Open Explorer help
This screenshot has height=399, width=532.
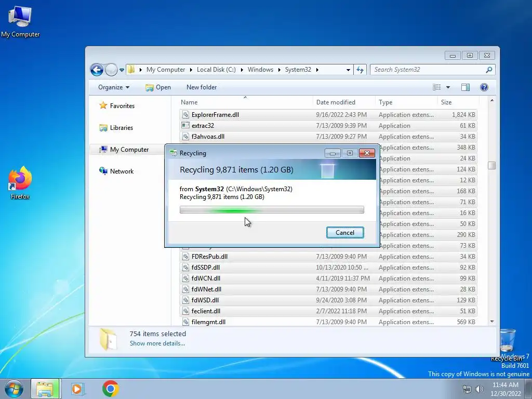click(x=484, y=87)
